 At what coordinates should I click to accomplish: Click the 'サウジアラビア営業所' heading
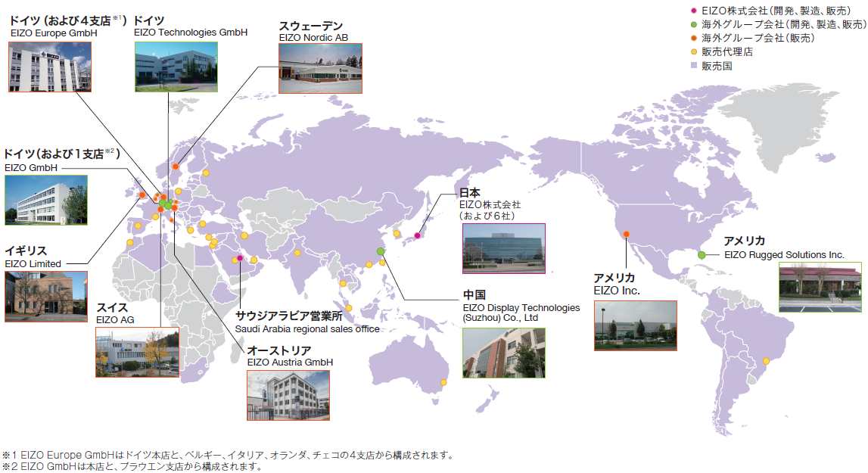pyautogui.click(x=289, y=316)
